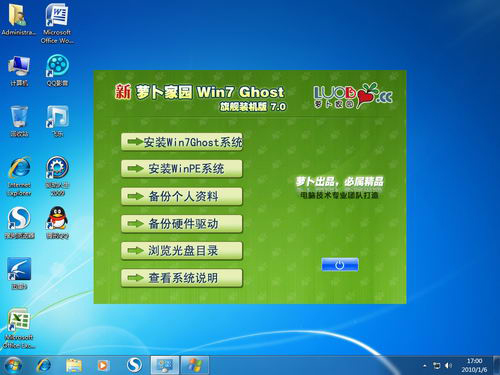Click the volume speaker tray icon

[448, 366]
